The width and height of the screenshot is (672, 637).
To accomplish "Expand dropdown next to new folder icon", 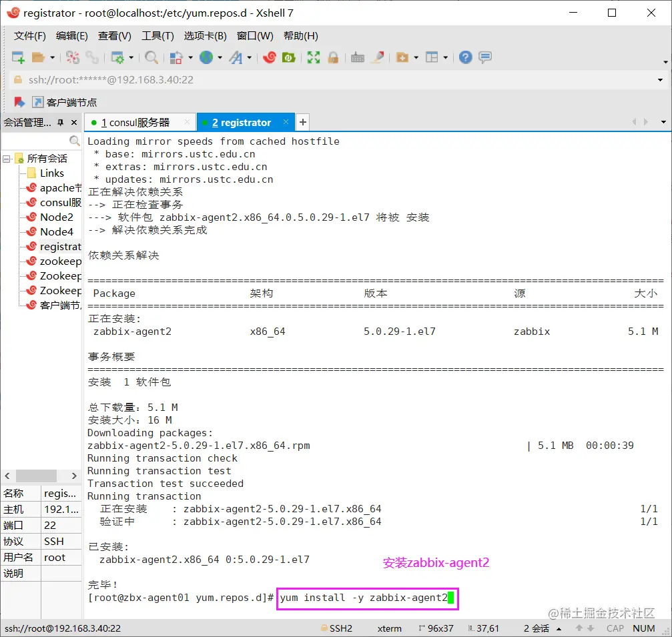I will (416, 57).
